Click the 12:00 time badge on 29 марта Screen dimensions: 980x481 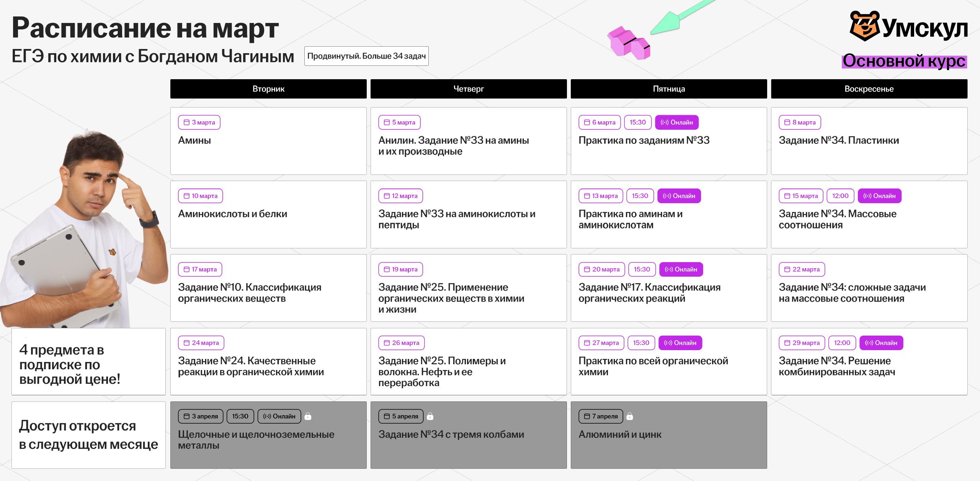tap(842, 343)
